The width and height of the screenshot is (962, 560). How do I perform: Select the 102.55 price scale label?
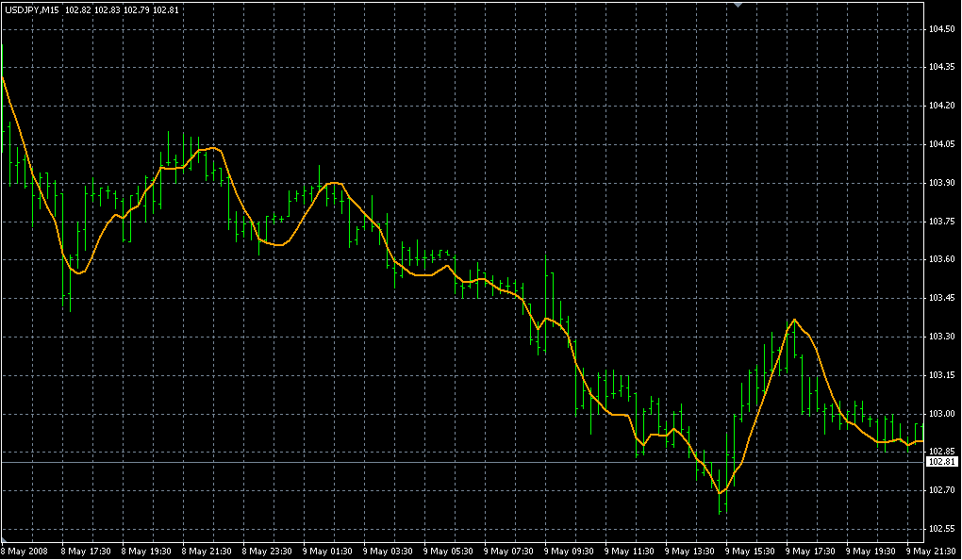click(941, 529)
